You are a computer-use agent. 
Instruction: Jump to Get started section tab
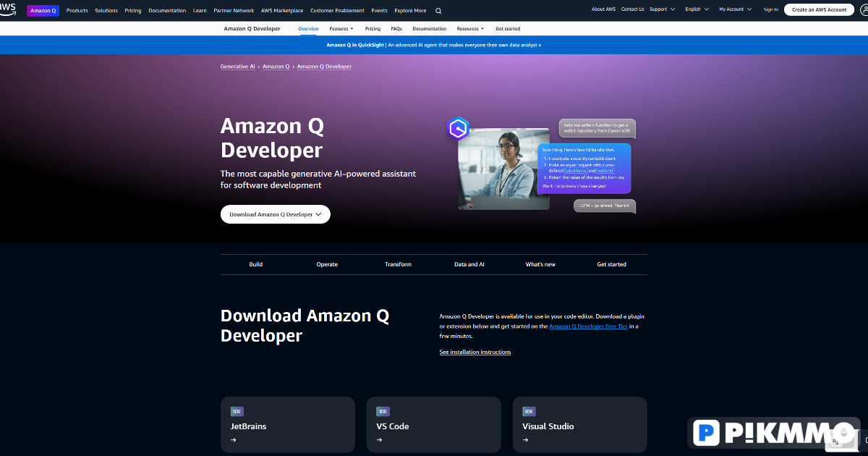(x=612, y=265)
